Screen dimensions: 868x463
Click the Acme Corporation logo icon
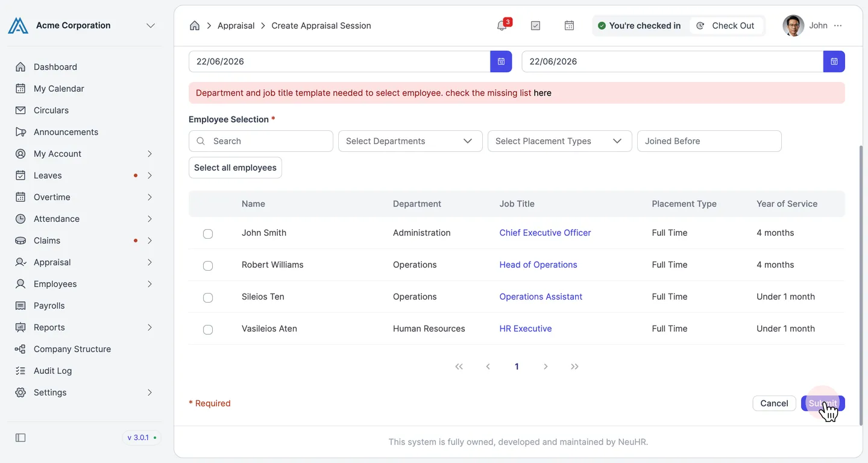tap(18, 25)
